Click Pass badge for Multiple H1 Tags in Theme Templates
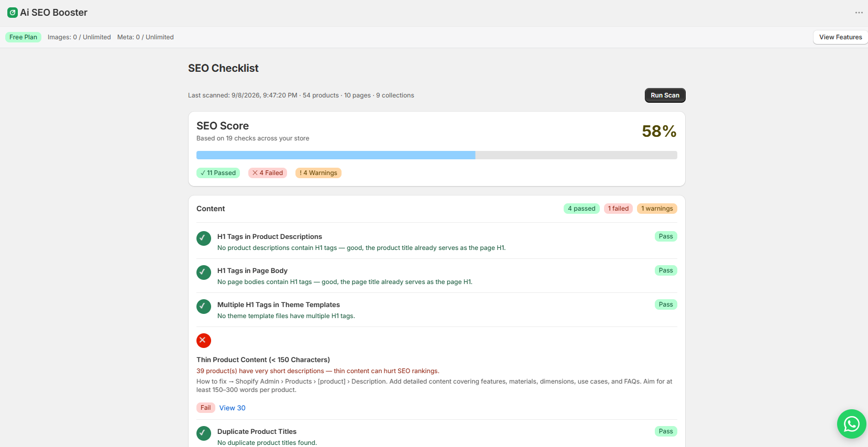 [666, 304]
